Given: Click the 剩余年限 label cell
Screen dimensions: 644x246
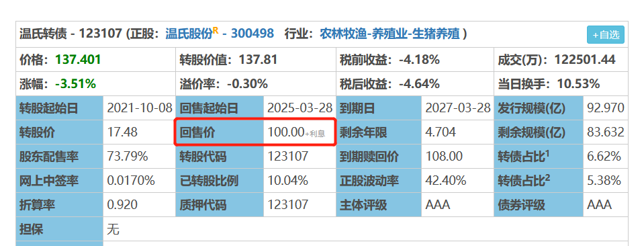Looking at the screenshot, I should 379,132.
